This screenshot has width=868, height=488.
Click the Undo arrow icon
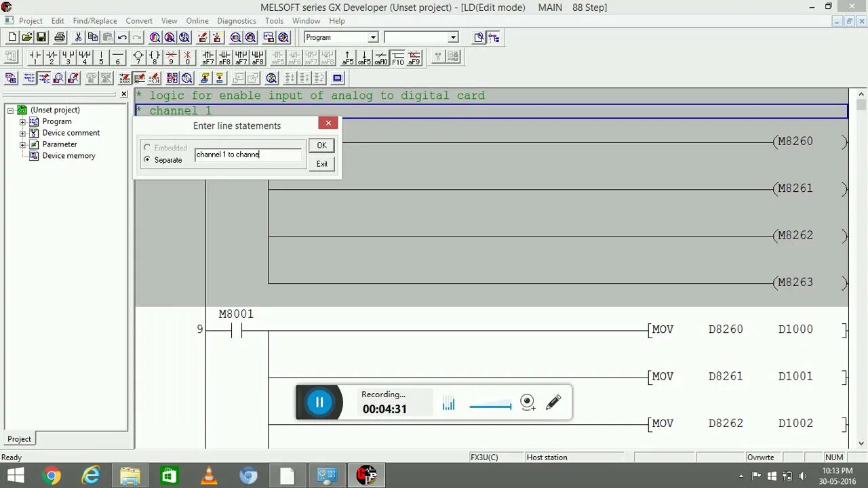tap(123, 37)
